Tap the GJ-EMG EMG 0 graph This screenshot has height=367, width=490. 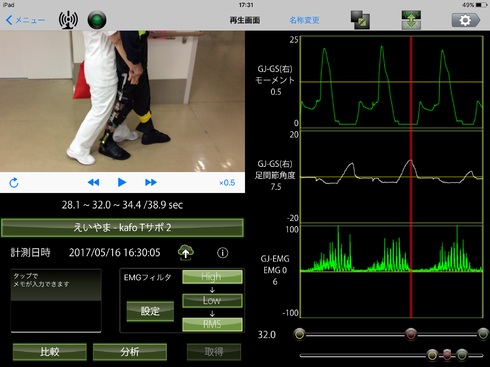click(x=392, y=271)
